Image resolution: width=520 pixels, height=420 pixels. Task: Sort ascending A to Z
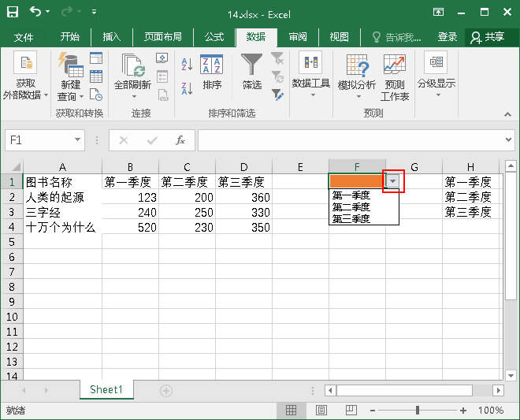click(187, 65)
